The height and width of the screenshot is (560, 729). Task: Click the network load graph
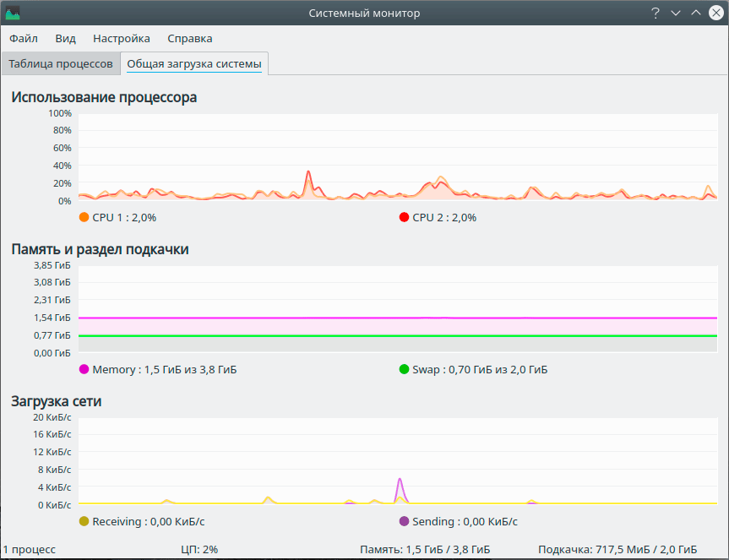tap(398, 461)
